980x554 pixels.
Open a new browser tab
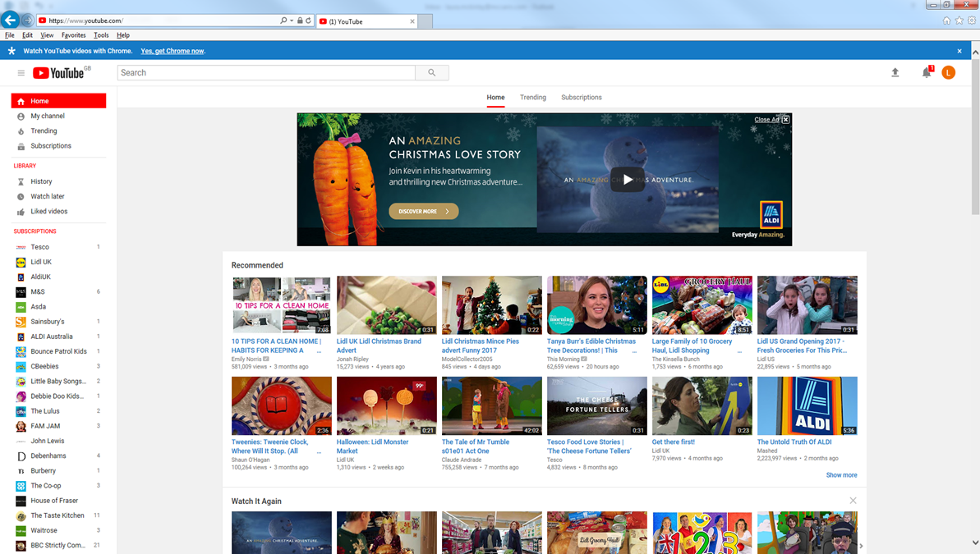[x=425, y=21]
